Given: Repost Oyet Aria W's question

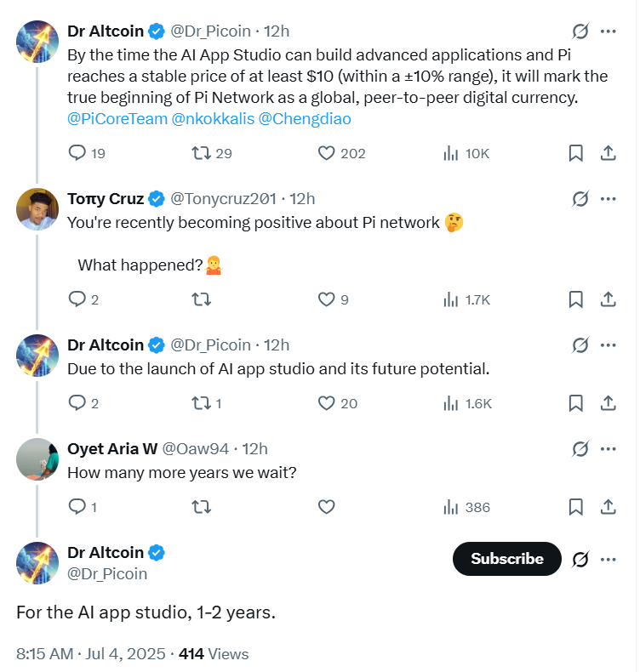Looking at the screenshot, I should click(x=201, y=507).
